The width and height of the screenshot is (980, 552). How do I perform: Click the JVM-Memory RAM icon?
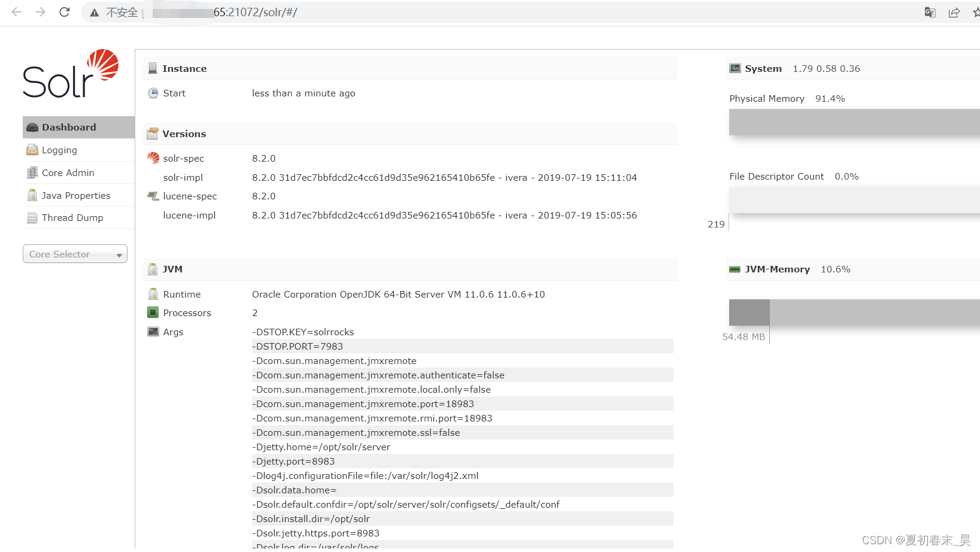coord(735,269)
